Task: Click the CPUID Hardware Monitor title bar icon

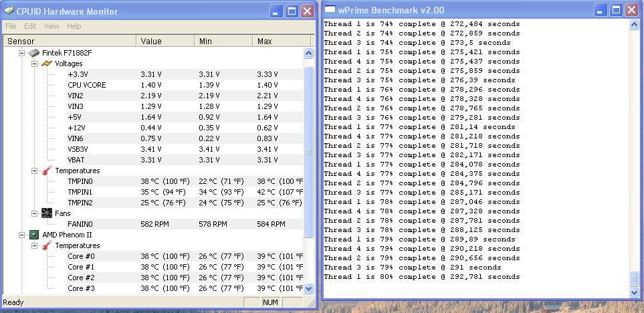Action: [x=8, y=11]
